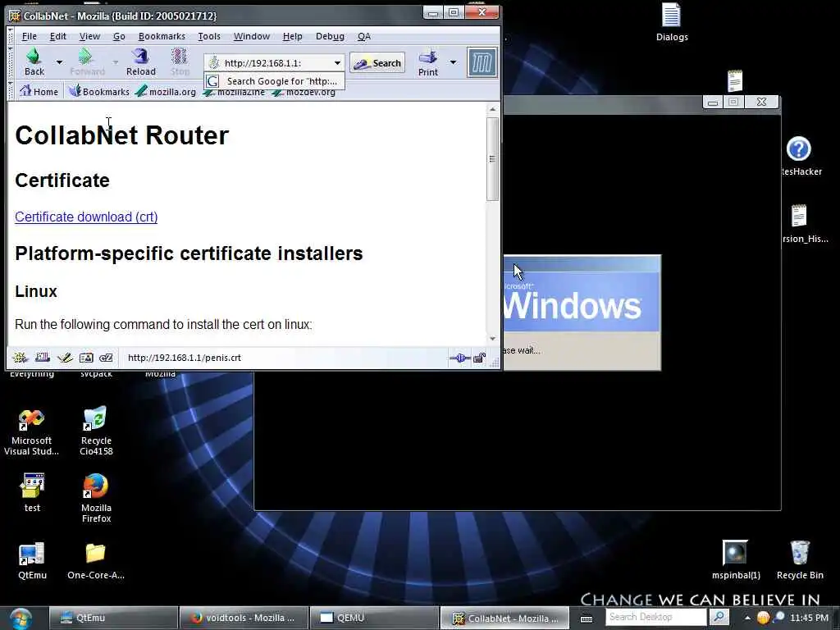The width and height of the screenshot is (840, 630).
Task: Select the 'Search Google for' autocomplete suggestion
Action: coord(274,81)
